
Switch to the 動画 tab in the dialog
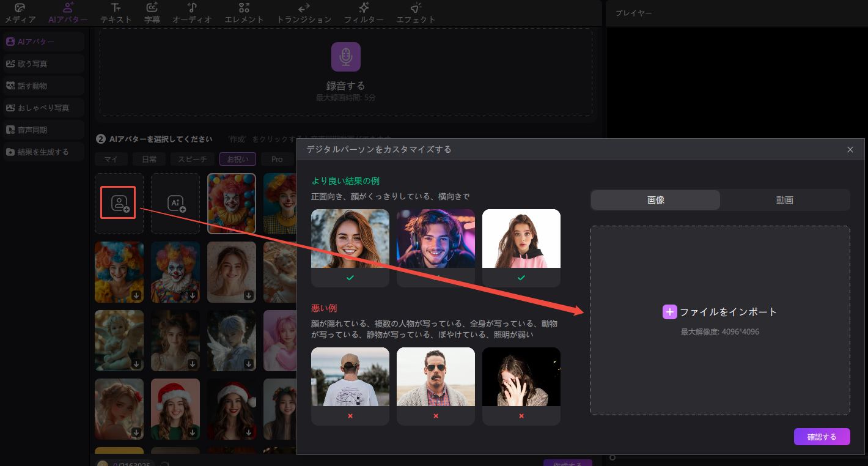pos(785,200)
